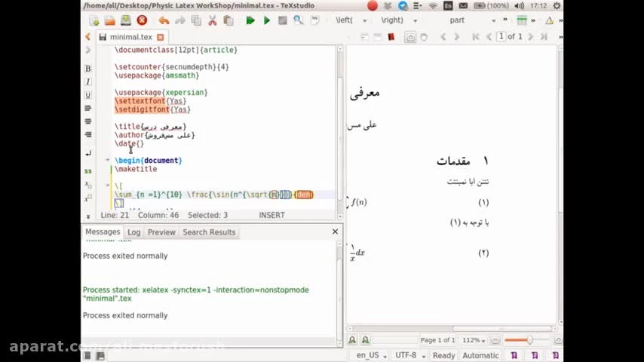Viewport: 644px width, 362px height.
Task: Apply Italic formatting from the side toolbar
Action: click(87, 81)
